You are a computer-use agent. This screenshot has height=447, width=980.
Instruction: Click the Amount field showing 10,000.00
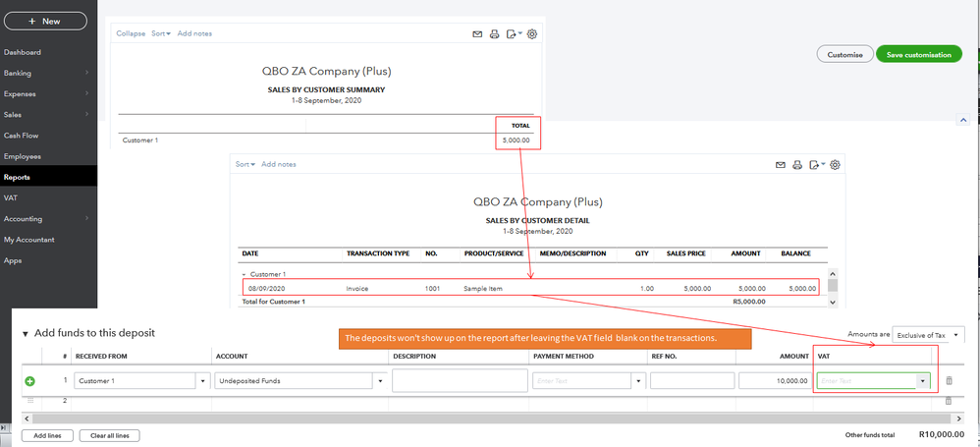(775, 381)
